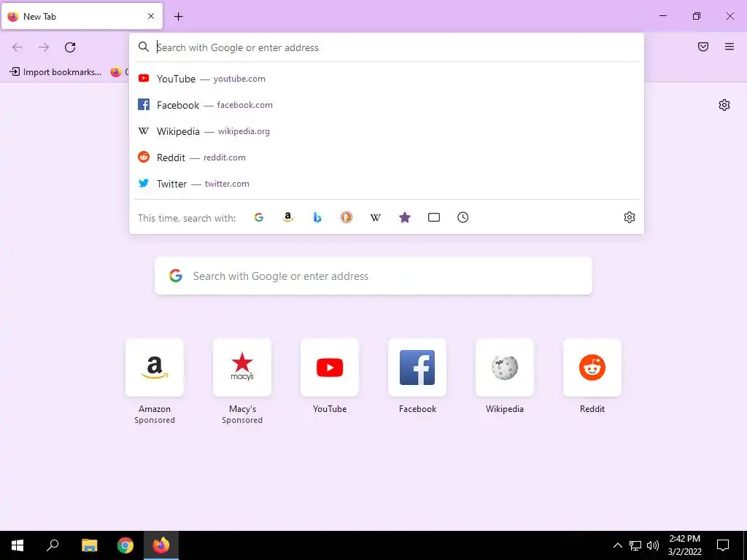Search bookmarks using the star icon
The height and width of the screenshot is (560, 747).
point(404,217)
